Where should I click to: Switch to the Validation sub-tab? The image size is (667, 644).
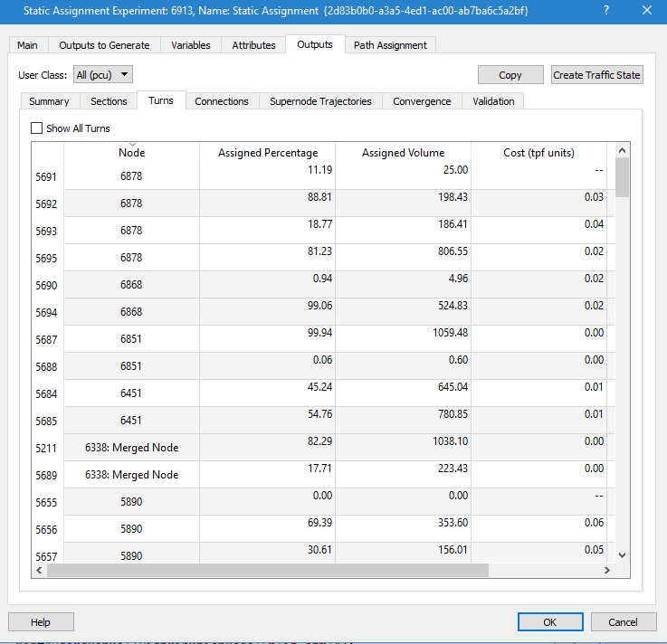pos(493,101)
